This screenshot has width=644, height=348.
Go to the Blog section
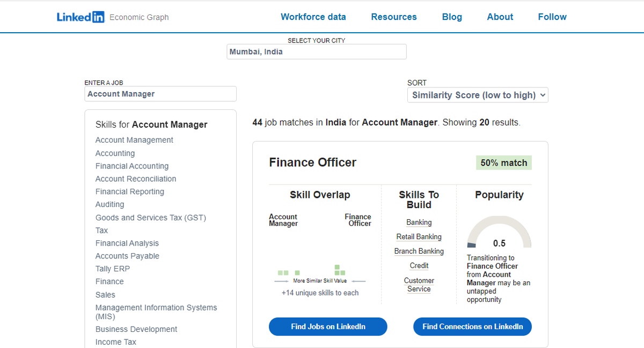[451, 17]
